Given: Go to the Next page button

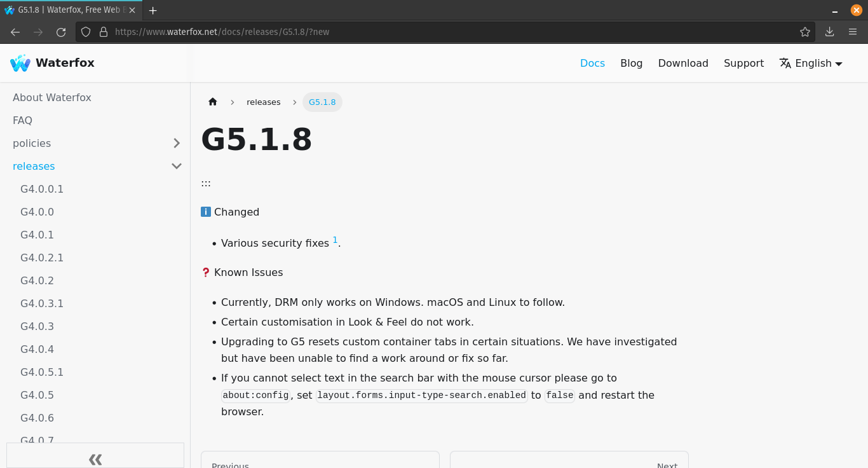Looking at the screenshot, I should (x=569, y=460).
